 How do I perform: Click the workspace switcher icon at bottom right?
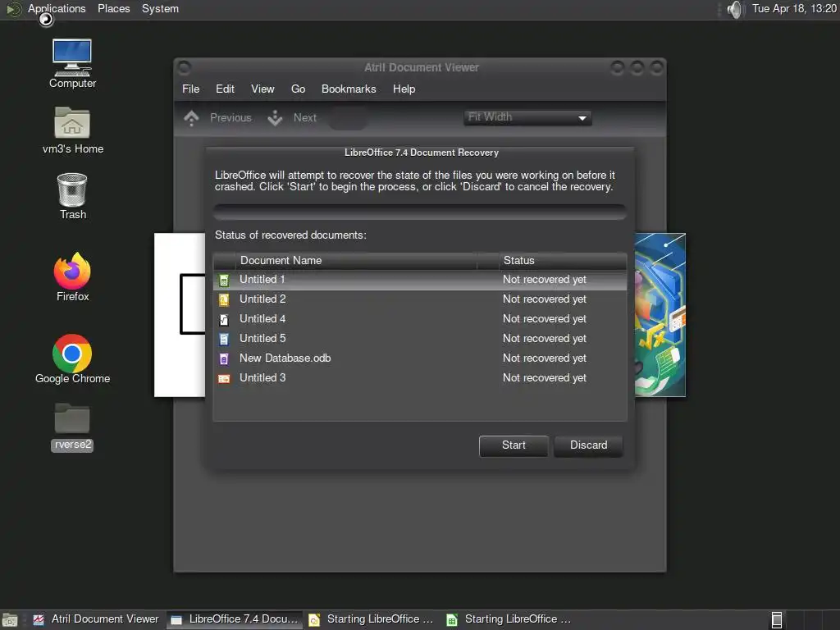click(776, 620)
